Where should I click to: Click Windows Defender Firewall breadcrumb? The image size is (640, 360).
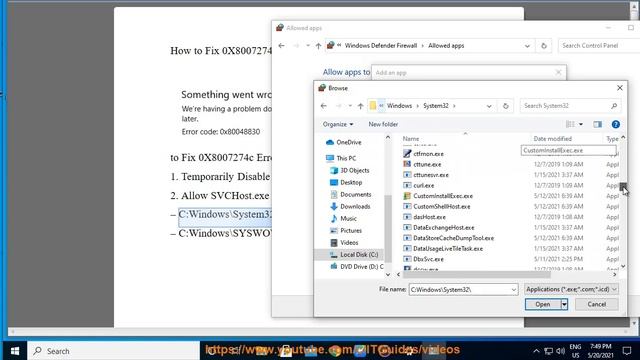(381, 46)
